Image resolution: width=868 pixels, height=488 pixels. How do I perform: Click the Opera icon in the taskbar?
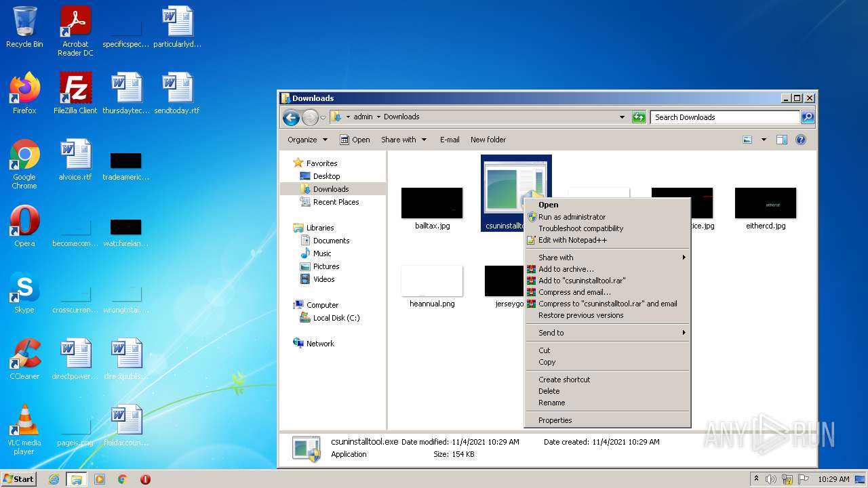pyautogui.click(x=145, y=479)
